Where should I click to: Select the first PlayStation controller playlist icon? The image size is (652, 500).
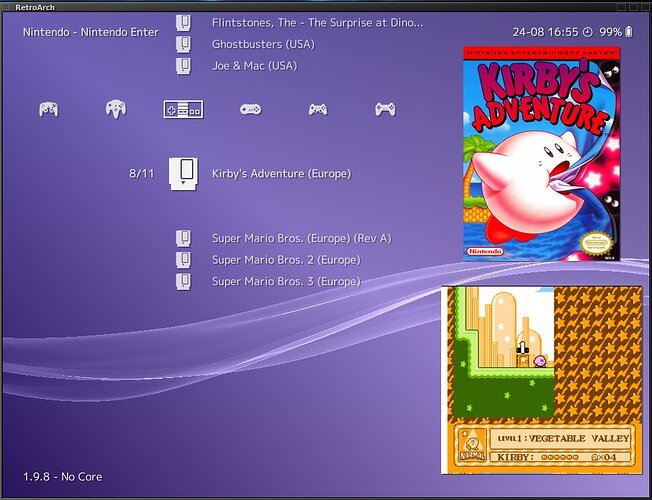click(318, 109)
